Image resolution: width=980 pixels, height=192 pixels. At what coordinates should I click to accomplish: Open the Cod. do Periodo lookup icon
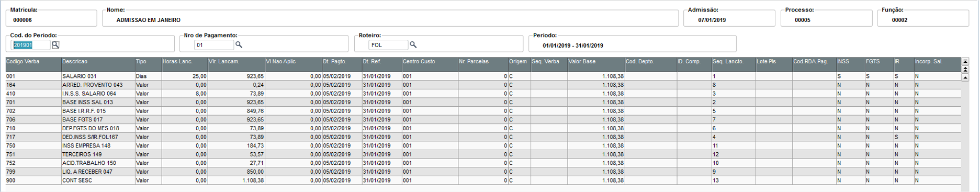[55, 45]
